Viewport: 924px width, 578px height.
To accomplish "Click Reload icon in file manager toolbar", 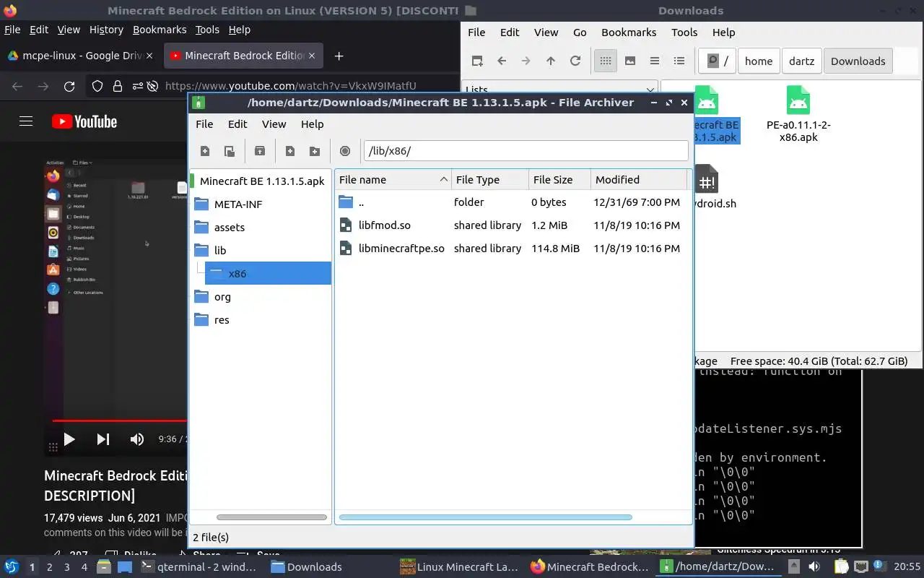I will click(x=575, y=61).
